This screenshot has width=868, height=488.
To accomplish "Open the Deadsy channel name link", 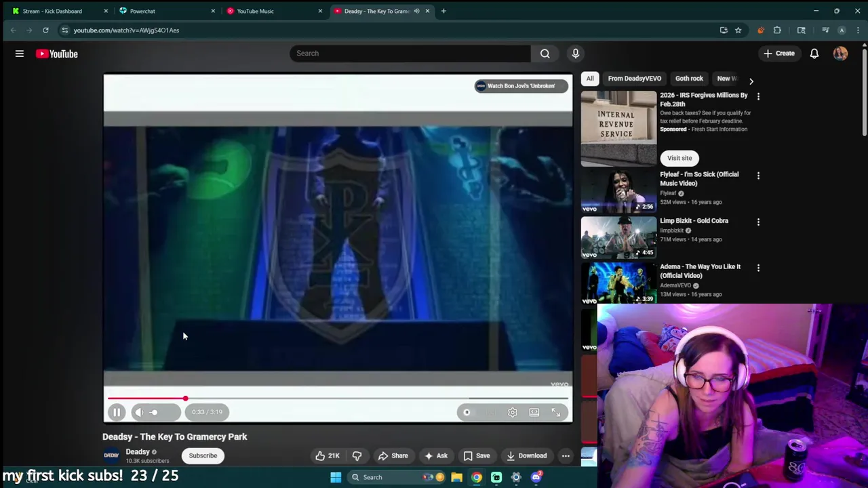I will (x=138, y=451).
